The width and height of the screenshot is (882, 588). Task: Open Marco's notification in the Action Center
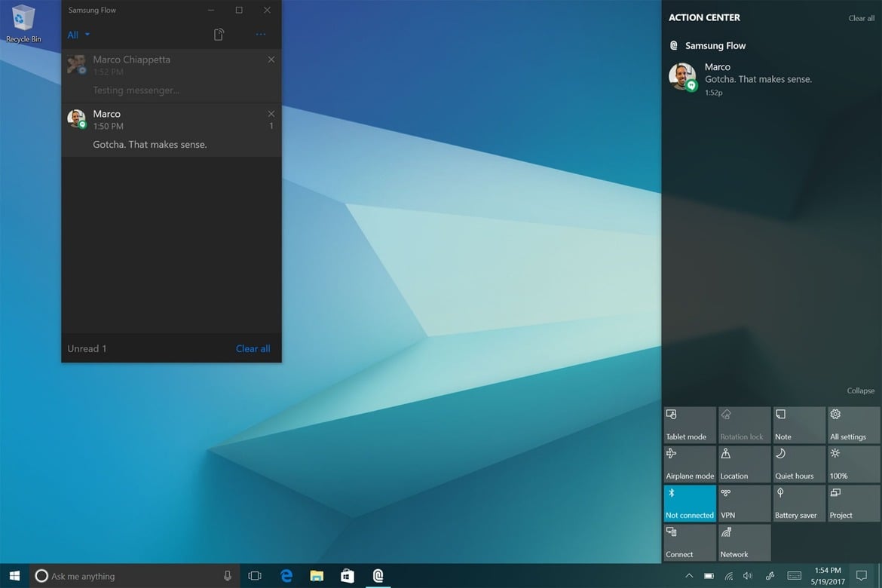point(771,78)
